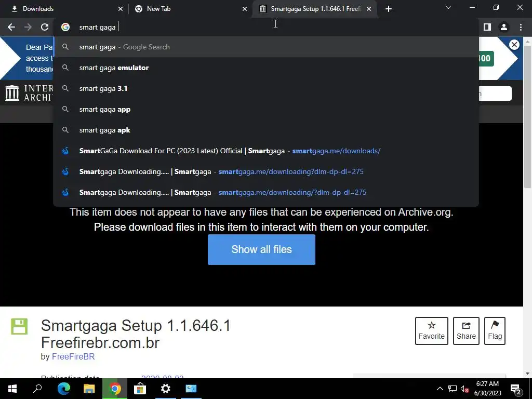Open the tab search chevron
532x399 pixels.
tap(448, 7)
